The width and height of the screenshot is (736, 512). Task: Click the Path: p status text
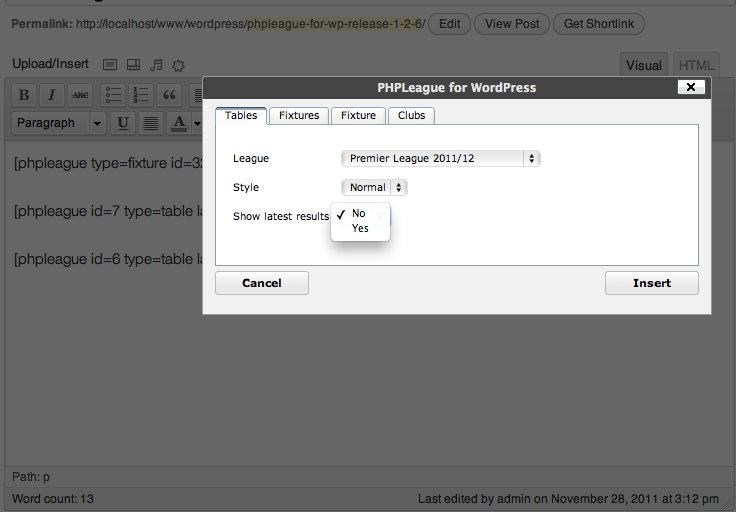31,477
